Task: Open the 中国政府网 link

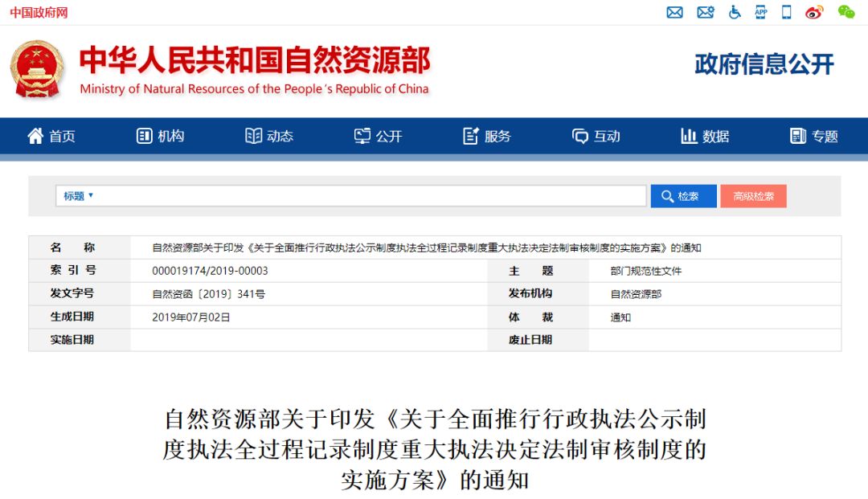Action: 39,12
